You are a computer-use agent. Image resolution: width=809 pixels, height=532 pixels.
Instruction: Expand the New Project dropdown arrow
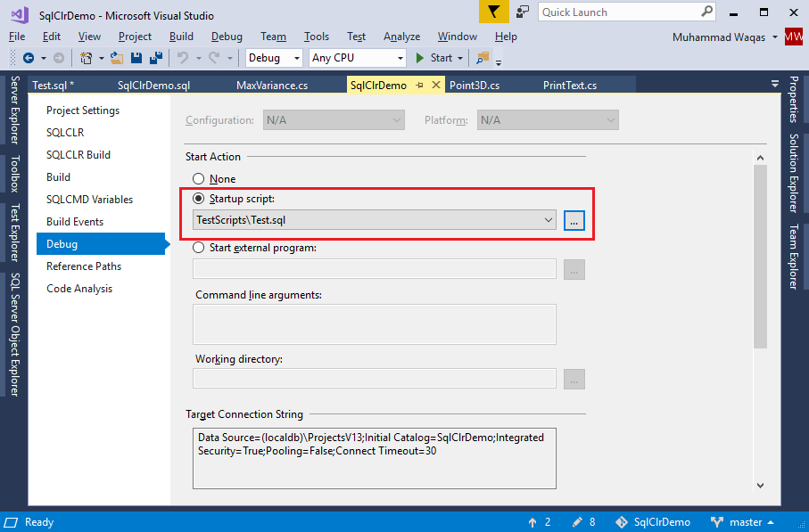click(101, 58)
